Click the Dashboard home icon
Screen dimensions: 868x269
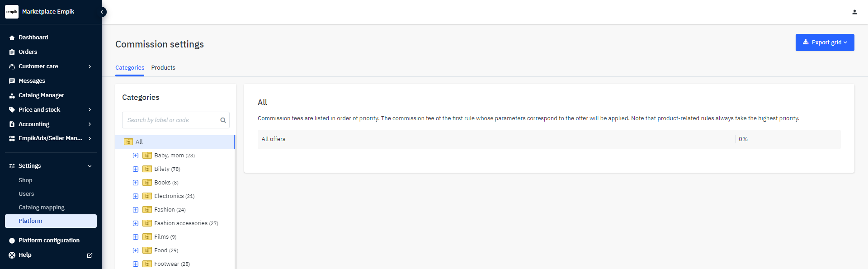point(12,38)
